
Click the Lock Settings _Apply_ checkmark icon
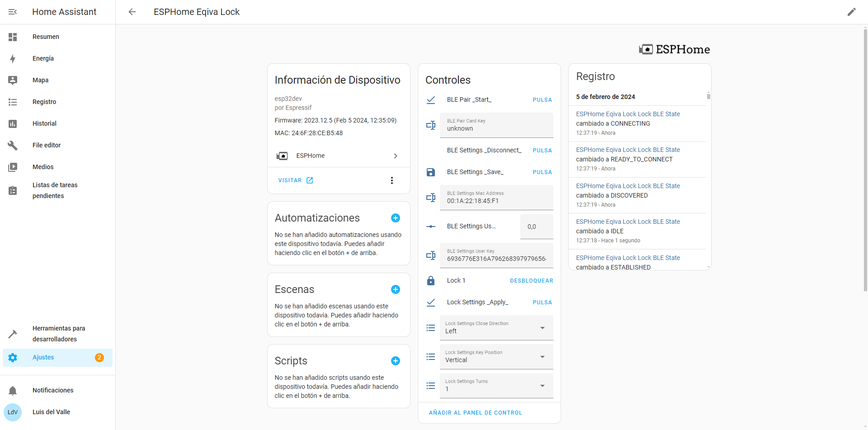pyautogui.click(x=431, y=302)
